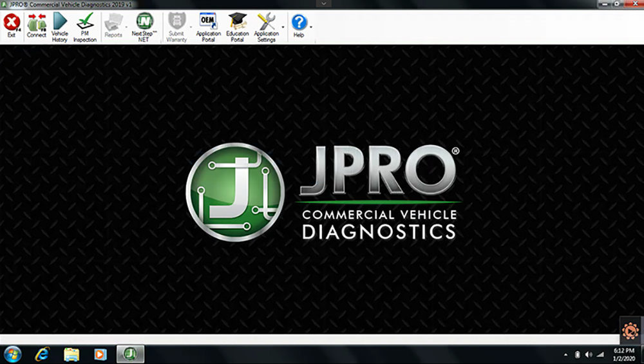Open the Reports toolbar button
This screenshot has height=364, width=644.
click(x=113, y=26)
